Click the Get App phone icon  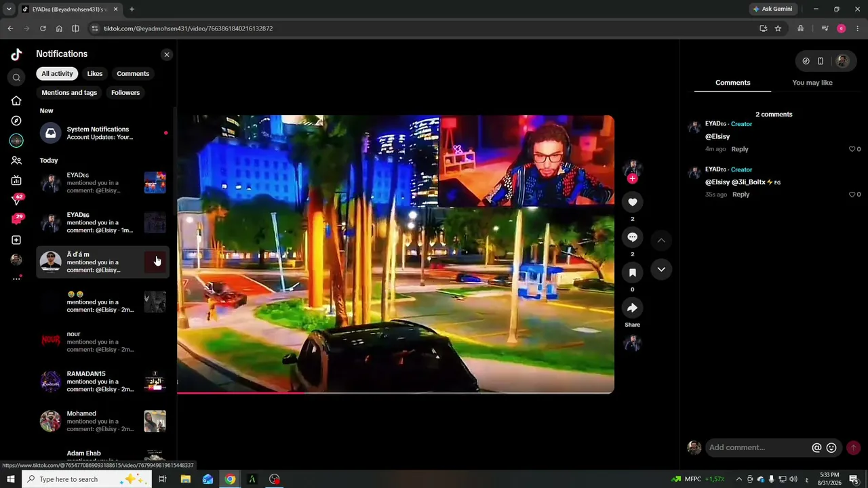[x=821, y=61]
